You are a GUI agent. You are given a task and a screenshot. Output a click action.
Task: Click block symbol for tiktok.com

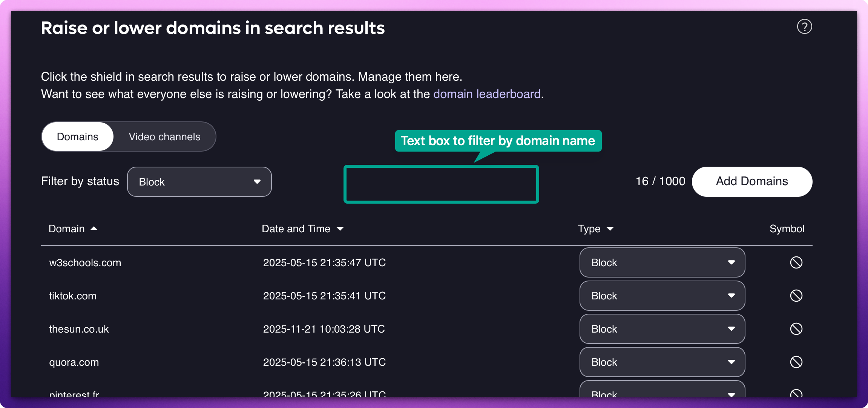[x=796, y=296]
